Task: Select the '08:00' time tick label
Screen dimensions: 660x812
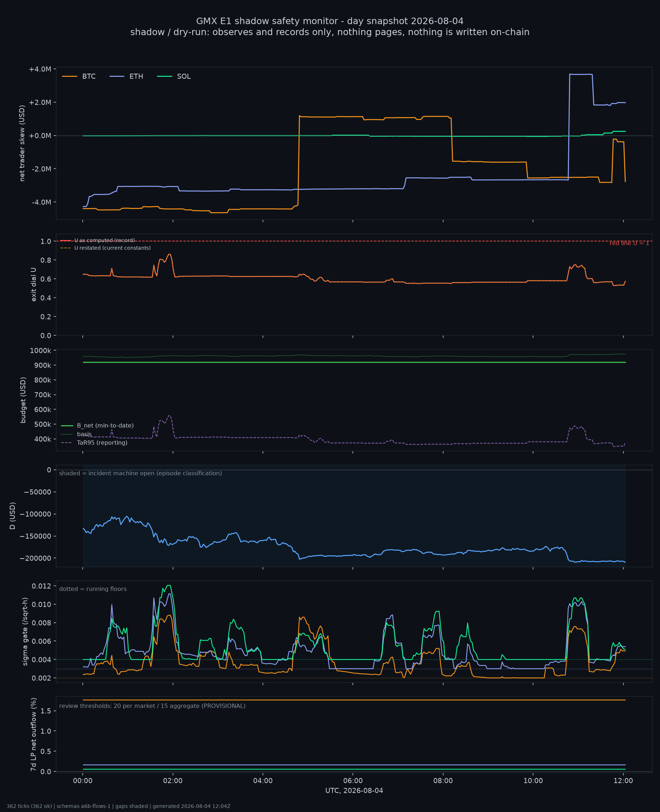Action: 443,781
